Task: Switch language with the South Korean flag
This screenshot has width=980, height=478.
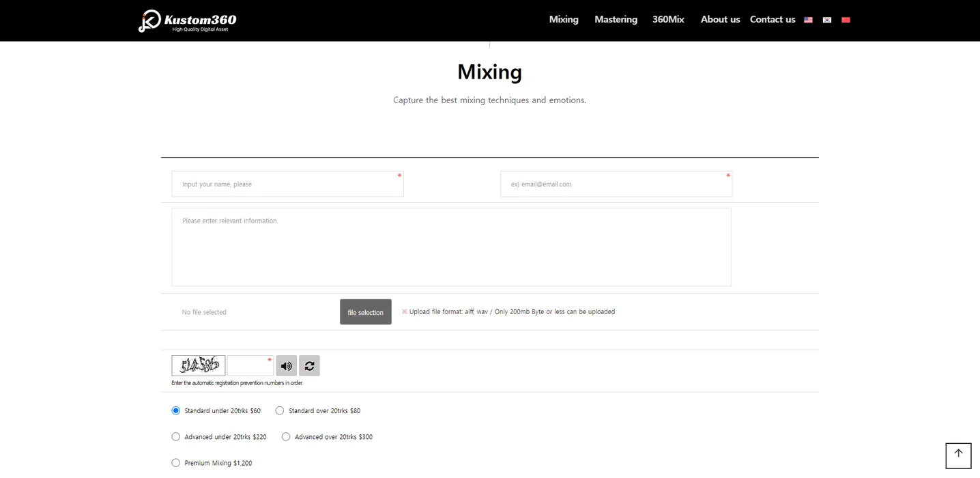Action: pos(826,20)
